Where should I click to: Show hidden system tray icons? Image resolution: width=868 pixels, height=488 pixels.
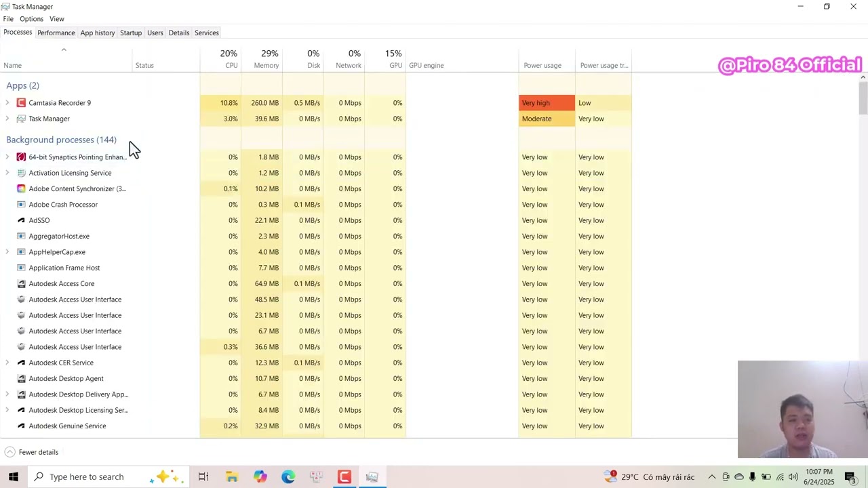pos(711,476)
